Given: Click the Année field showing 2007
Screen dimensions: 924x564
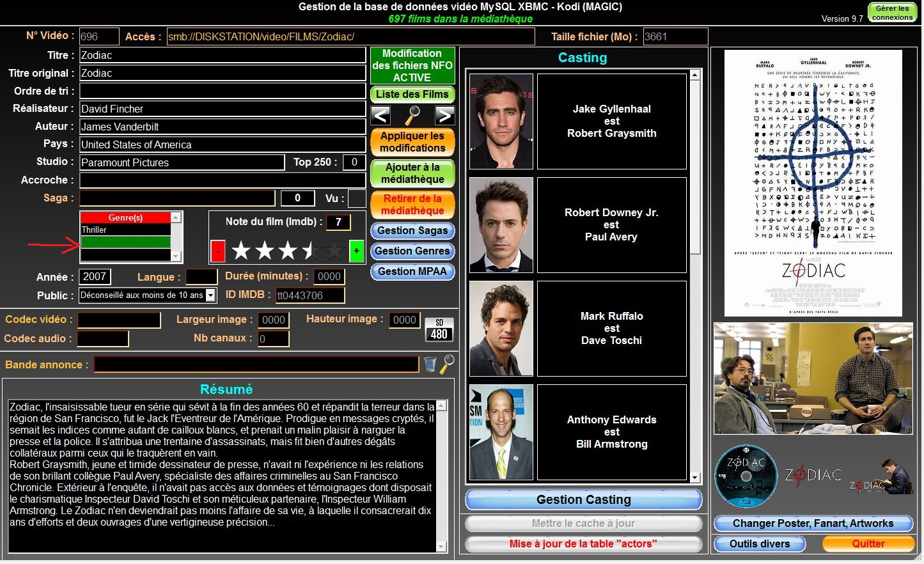Looking at the screenshot, I should tap(95, 277).
